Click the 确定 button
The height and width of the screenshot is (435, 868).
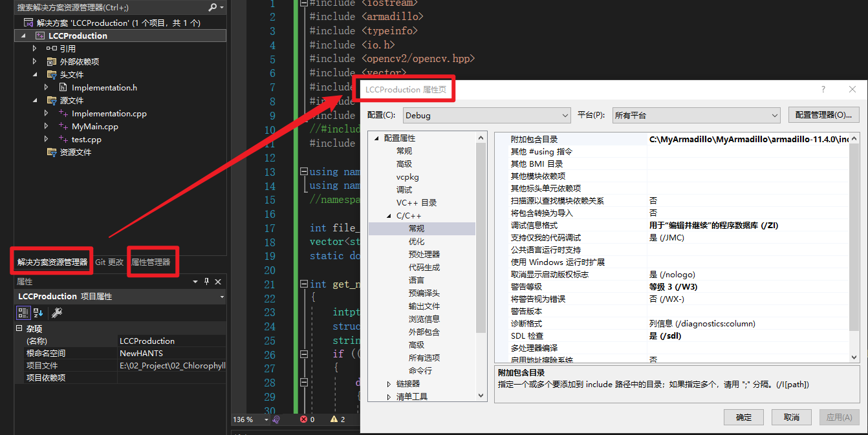[x=744, y=418]
